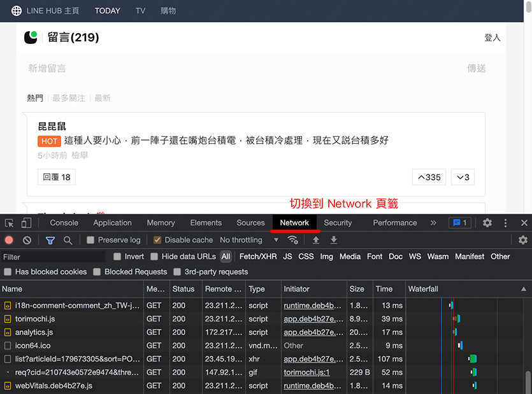Check the Blocked Requests checkbox
This screenshot has width=532, height=394.
click(97, 272)
